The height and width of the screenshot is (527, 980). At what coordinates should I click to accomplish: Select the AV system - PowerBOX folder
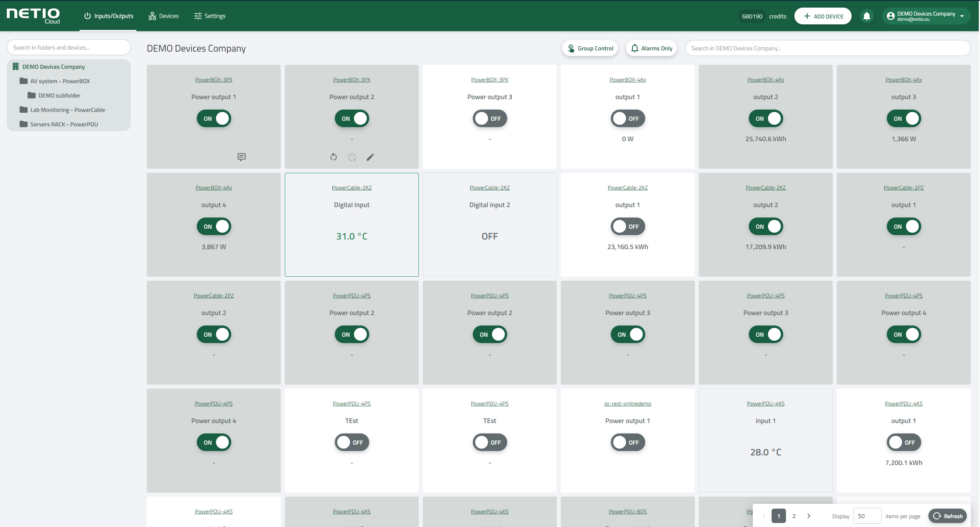60,81
